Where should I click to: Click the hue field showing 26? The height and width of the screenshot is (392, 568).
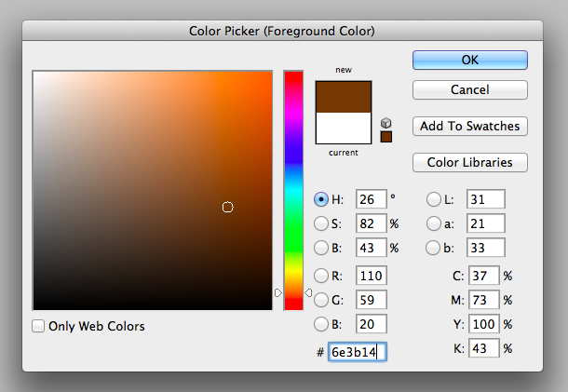click(372, 199)
